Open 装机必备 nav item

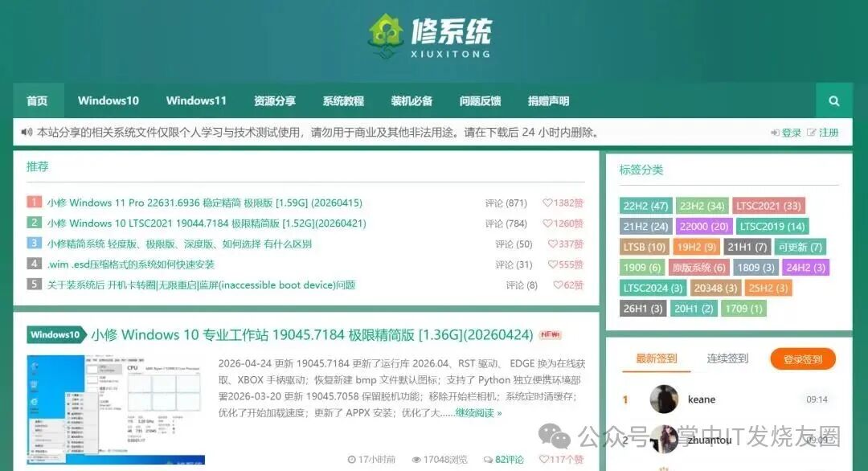(x=411, y=100)
